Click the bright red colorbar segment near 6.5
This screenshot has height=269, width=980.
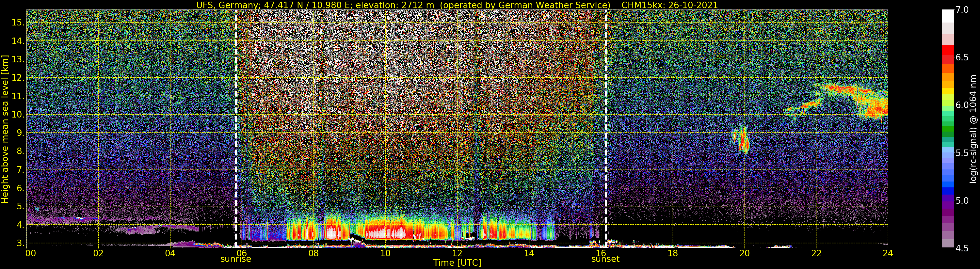coord(948,50)
